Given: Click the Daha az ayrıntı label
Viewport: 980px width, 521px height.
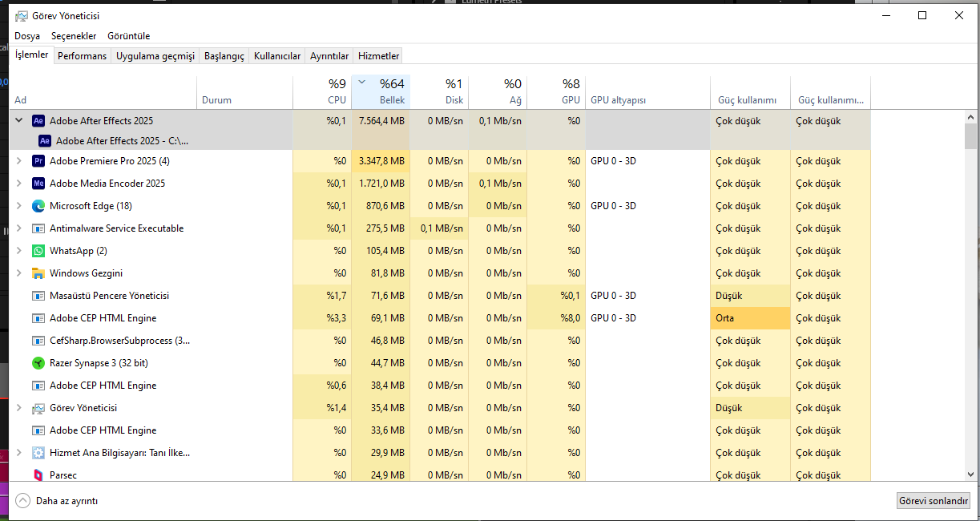Looking at the screenshot, I should tap(67, 501).
